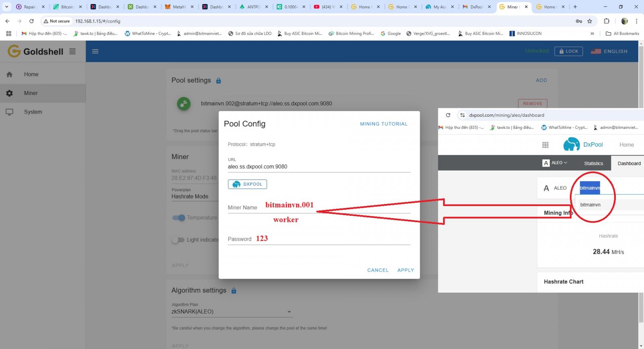This screenshot has width=644, height=349.
Task: Open the MINING TUTORIAL link
Action: point(384,124)
